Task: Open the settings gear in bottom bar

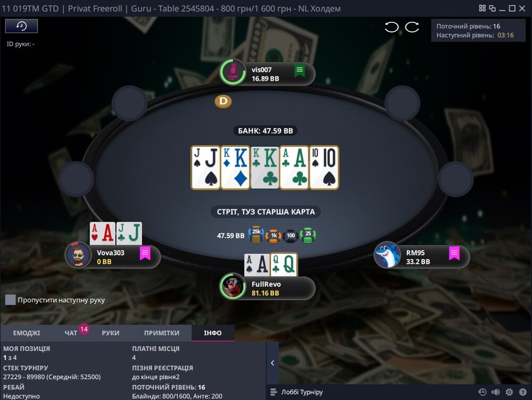Action: tap(509, 392)
